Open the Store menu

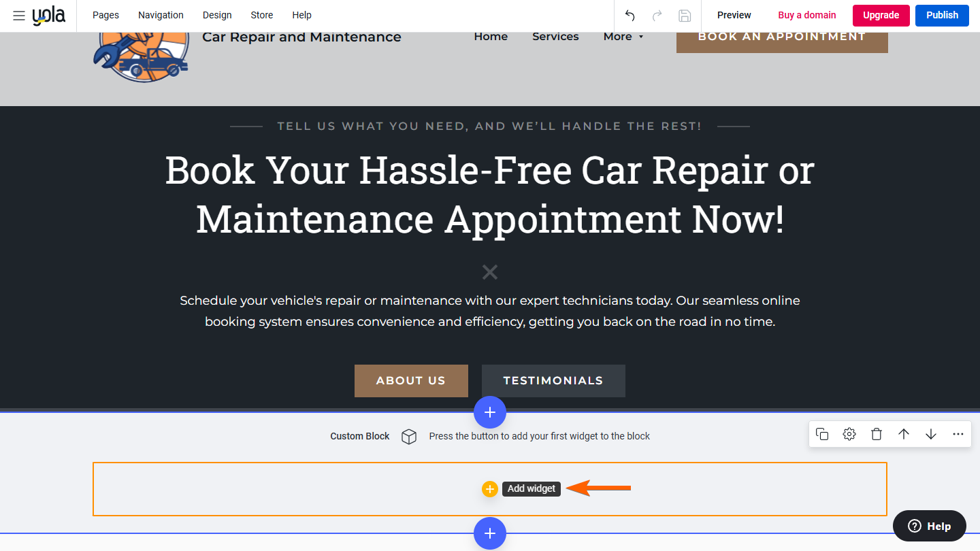pyautogui.click(x=262, y=15)
